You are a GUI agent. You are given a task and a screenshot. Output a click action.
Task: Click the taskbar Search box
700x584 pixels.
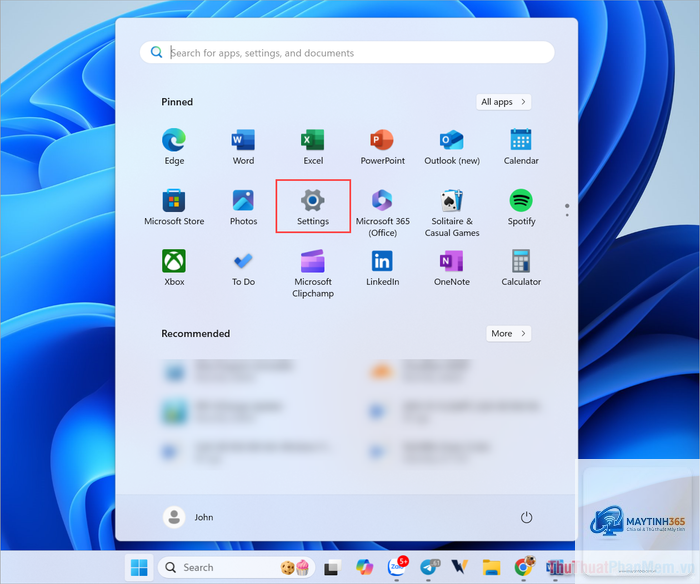237,567
